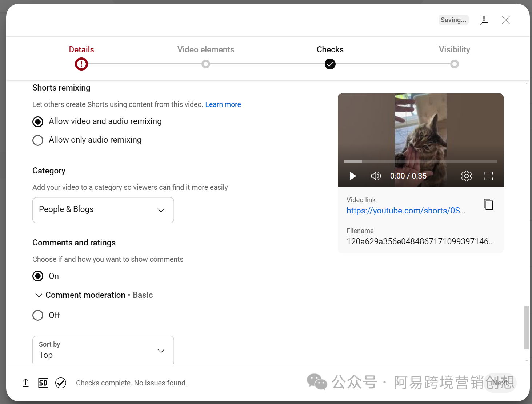This screenshot has height=404, width=532.
Task: Open the People & Blogs category dropdown
Action: point(103,210)
